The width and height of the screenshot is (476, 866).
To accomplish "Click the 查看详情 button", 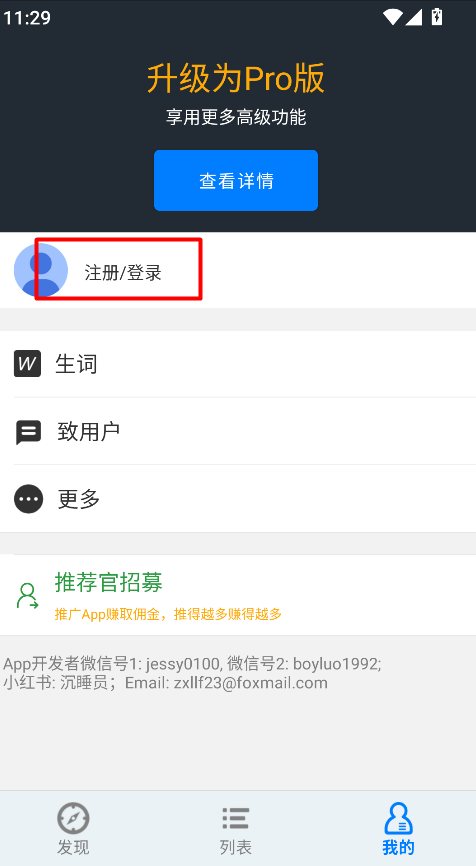I will (236, 180).
